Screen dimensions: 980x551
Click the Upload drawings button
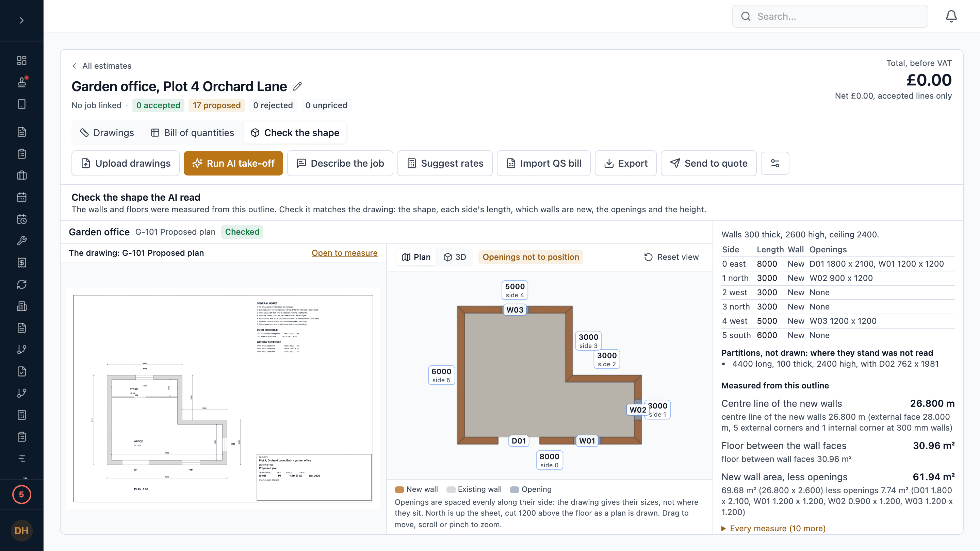pyautogui.click(x=126, y=163)
